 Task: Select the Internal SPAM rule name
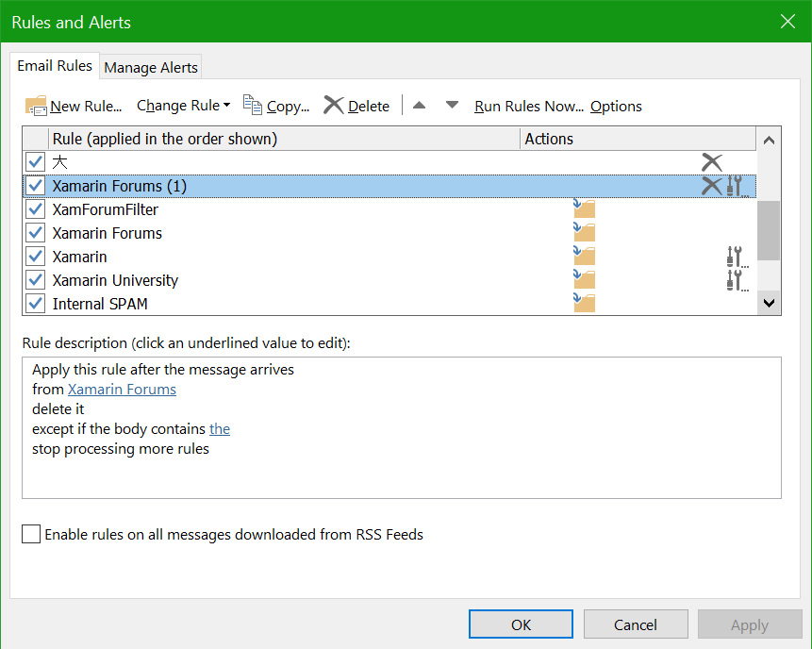pos(100,304)
